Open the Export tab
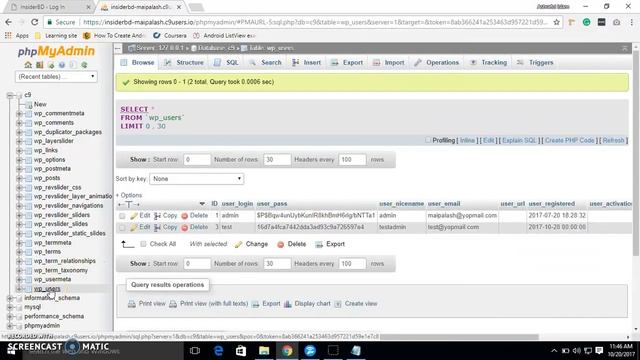 [x=347, y=62]
